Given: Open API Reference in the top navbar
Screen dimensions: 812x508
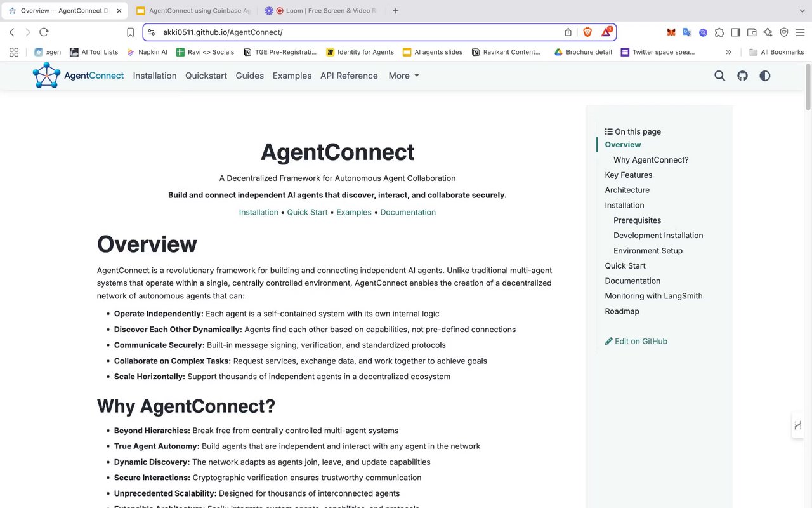Looking at the screenshot, I should (349, 76).
